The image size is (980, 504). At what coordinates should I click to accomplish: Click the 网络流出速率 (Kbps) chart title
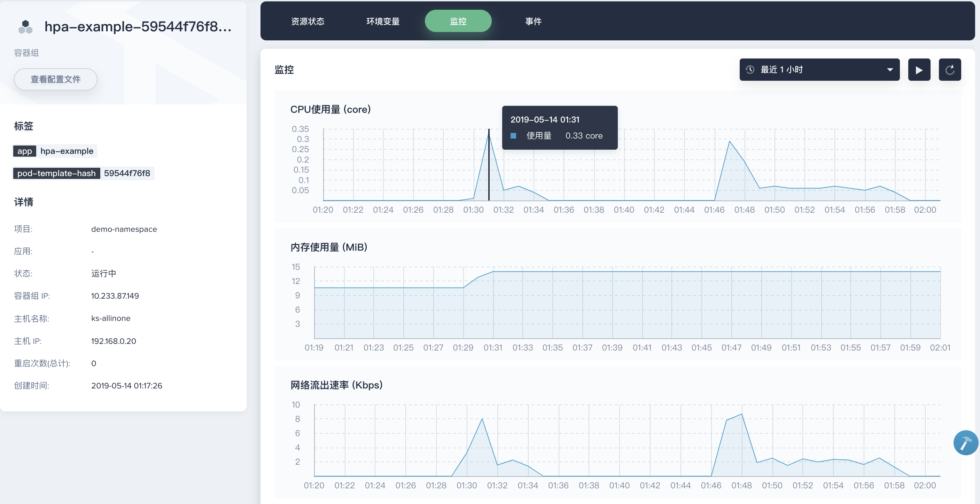click(336, 385)
